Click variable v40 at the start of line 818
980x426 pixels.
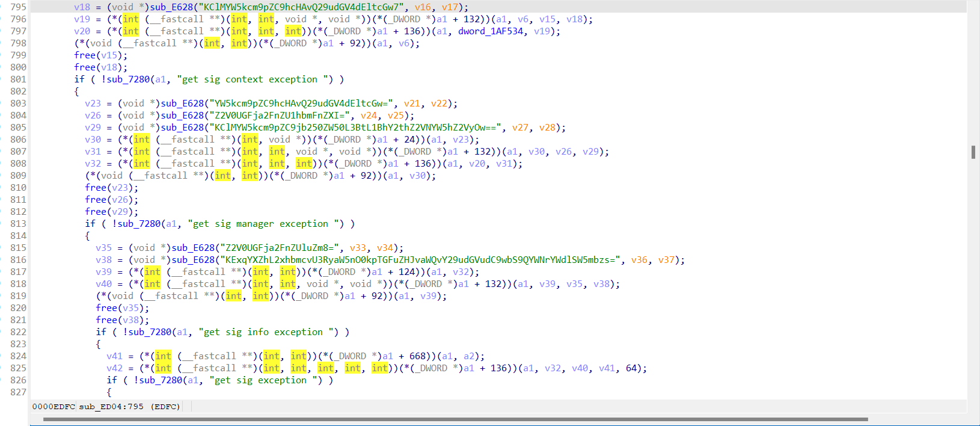(103, 284)
